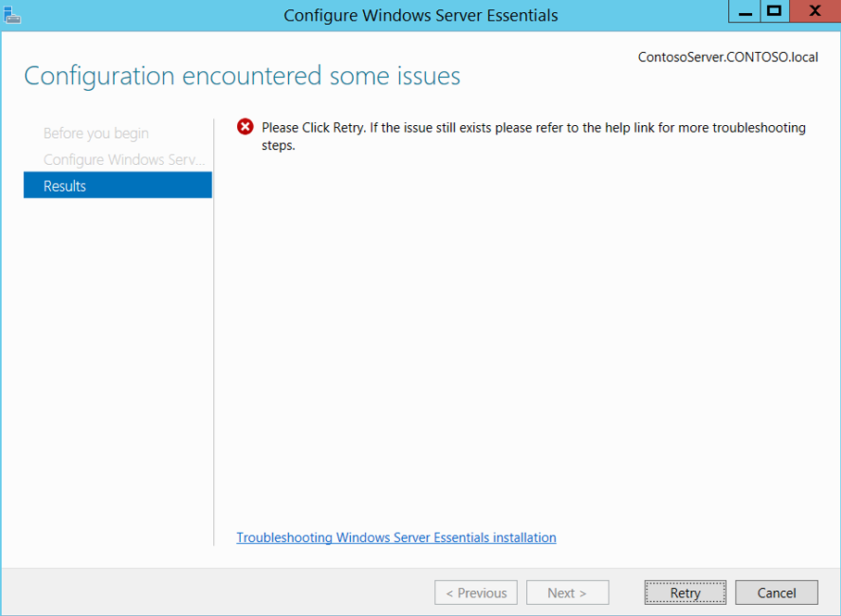This screenshot has width=841, height=616.
Task: Click the Windows Server Essentials title bar icon
Action: pos(12,15)
